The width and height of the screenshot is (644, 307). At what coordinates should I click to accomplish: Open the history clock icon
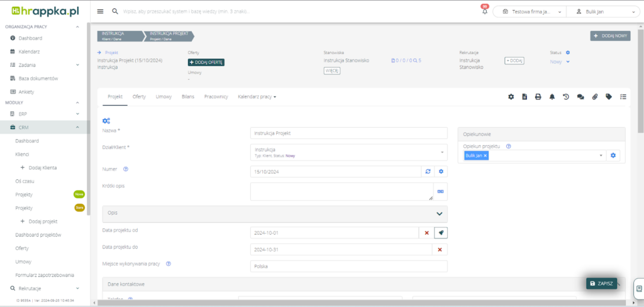click(566, 97)
